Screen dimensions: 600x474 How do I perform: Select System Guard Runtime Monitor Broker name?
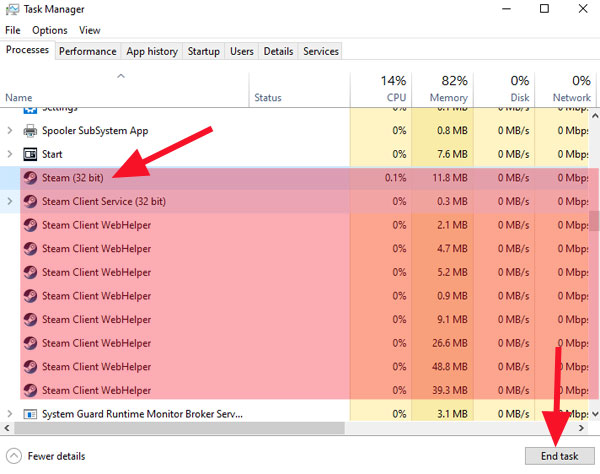click(142, 414)
